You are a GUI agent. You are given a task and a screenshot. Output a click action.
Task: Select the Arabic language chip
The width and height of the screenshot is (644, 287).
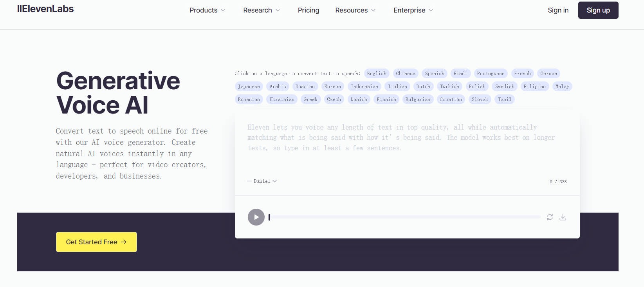coord(278,87)
